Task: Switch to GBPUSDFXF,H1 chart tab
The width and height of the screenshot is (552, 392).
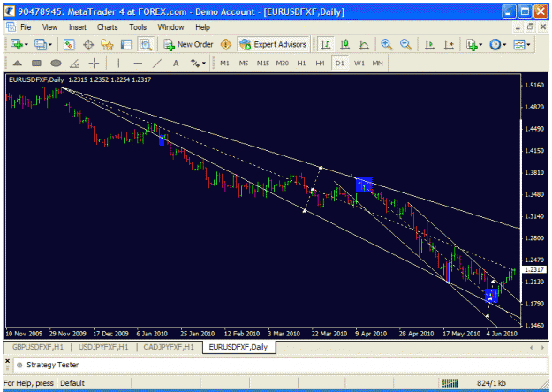Action: tap(38, 347)
